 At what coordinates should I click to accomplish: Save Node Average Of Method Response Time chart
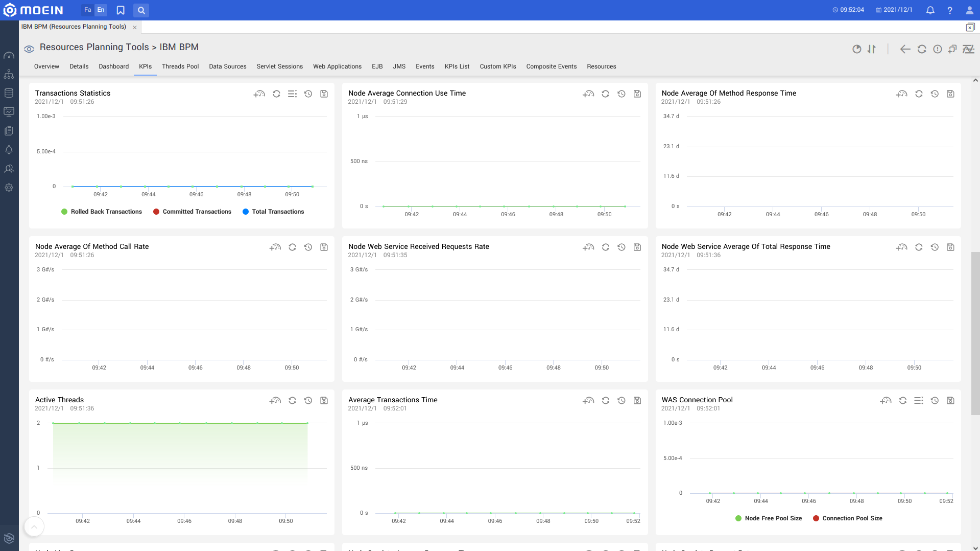pos(950,94)
